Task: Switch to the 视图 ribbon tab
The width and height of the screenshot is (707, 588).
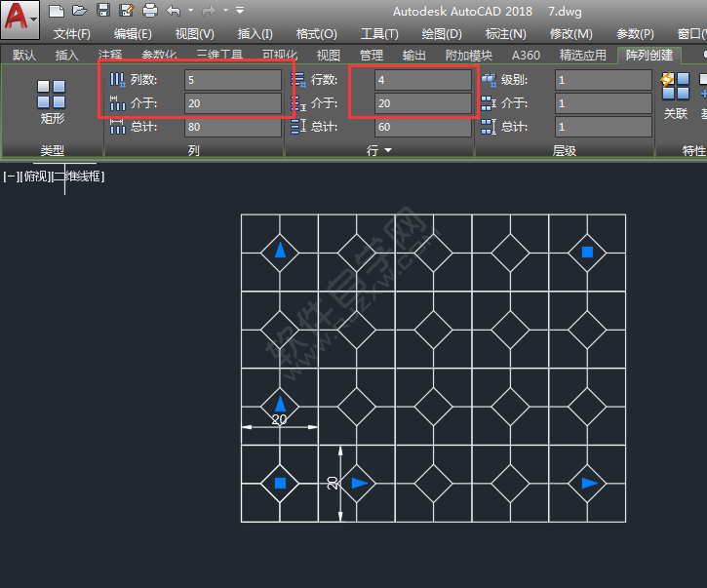Action: click(x=329, y=55)
